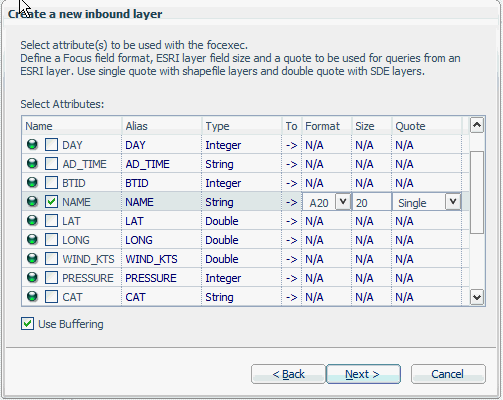Click the green status icon beside CAT
Image resolution: width=503 pixels, height=400 pixels.
(x=32, y=297)
